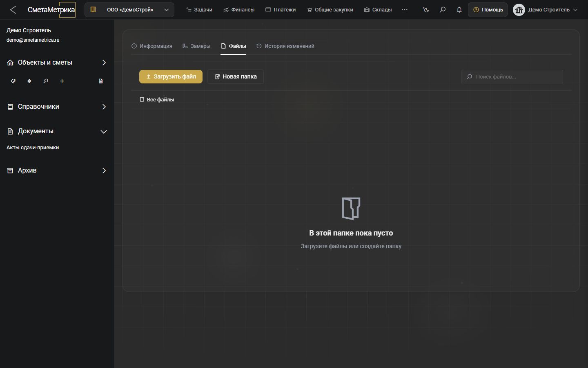Open notifications bell
Screen dimensions: 588x368
[x=459, y=10]
